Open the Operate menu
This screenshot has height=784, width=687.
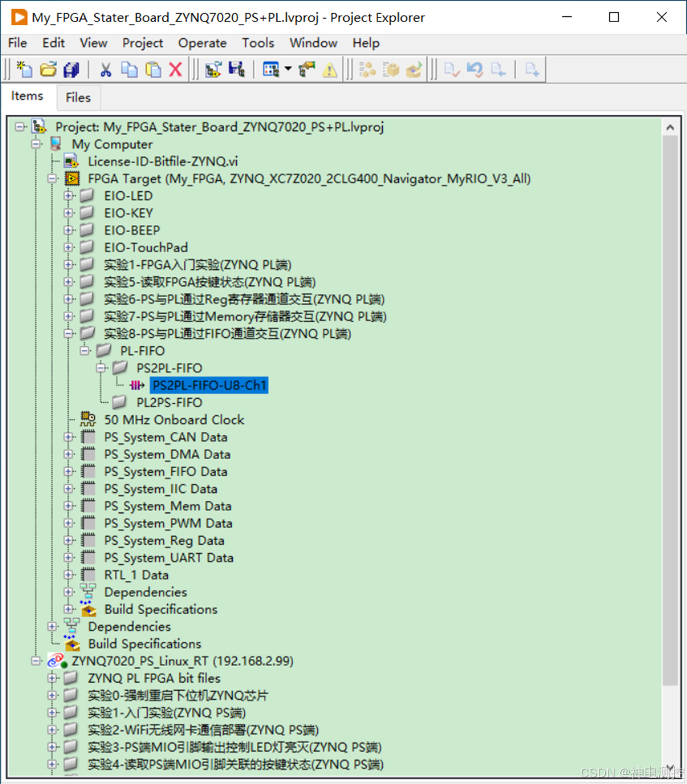click(x=202, y=43)
